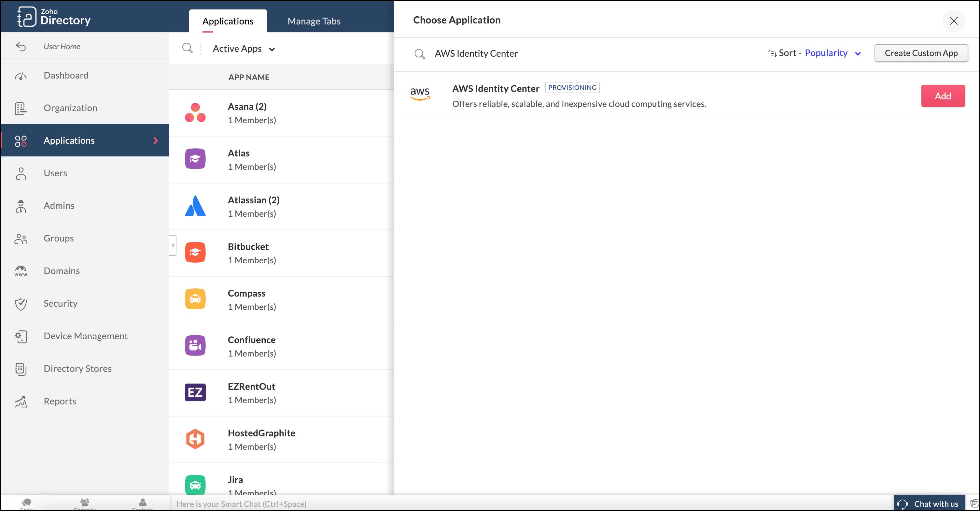Focus the AWS Identity Center search field
980x511 pixels.
pyautogui.click(x=594, y=53)
